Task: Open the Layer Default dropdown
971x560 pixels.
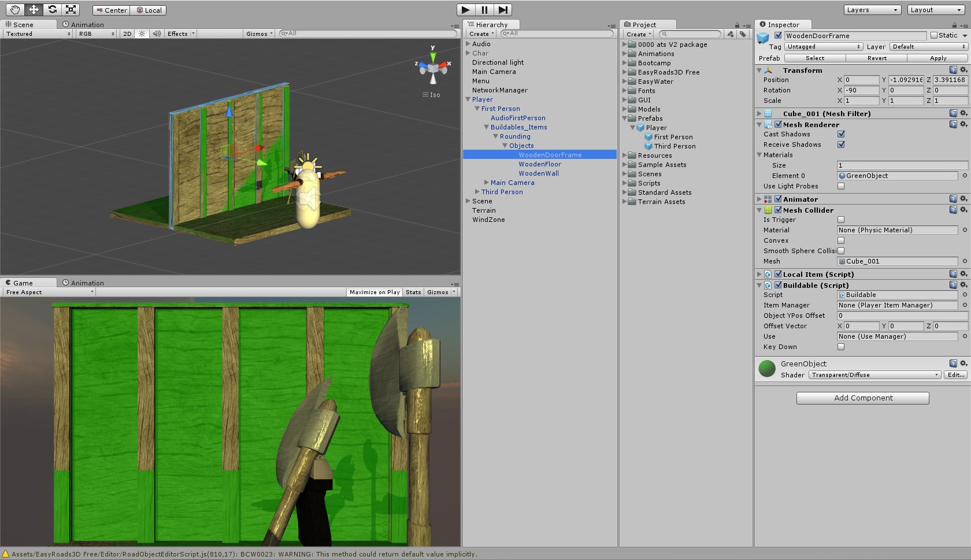Action: (928, 46)
